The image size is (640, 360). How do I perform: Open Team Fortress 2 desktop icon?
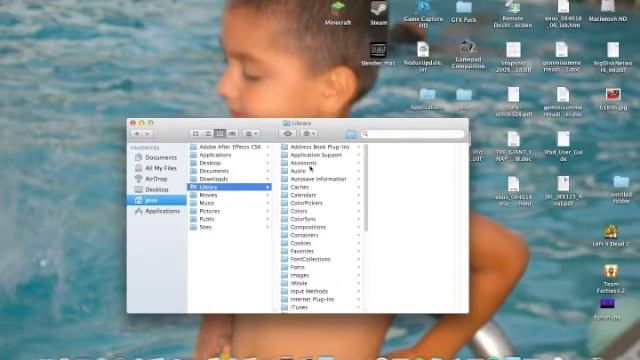coord(611,279)
